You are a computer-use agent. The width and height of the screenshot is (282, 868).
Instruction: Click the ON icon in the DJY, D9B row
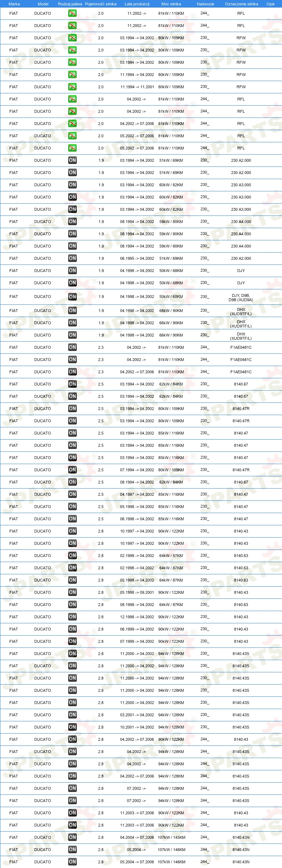pyautogui.click(x=72, y=297)
